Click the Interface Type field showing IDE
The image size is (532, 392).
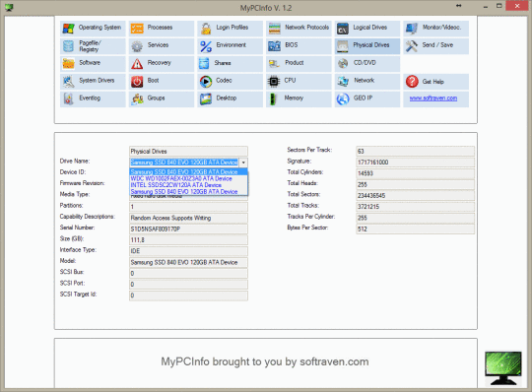click(188, 251)
